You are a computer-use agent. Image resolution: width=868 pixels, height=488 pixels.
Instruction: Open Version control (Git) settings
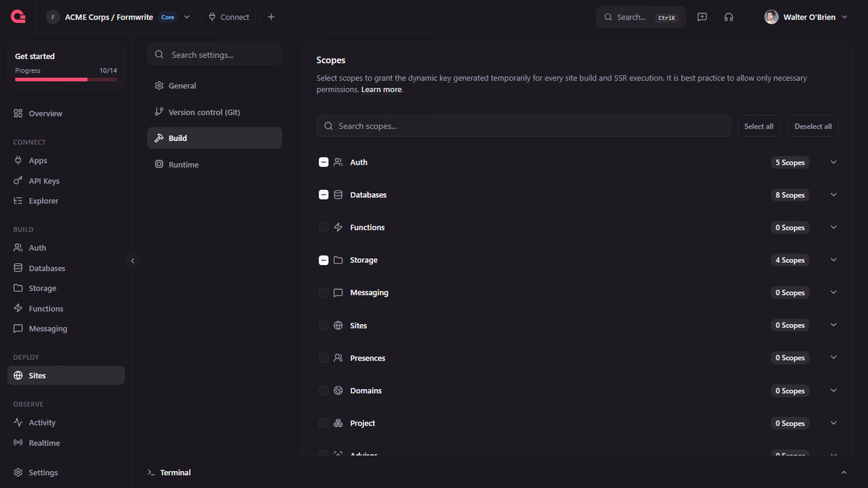pyautogui.click(x=214, y=112)
